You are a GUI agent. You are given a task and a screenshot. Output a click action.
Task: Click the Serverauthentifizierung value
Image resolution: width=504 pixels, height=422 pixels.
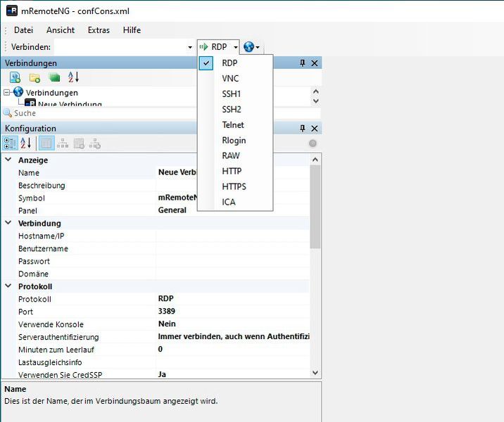pos(234,336)
